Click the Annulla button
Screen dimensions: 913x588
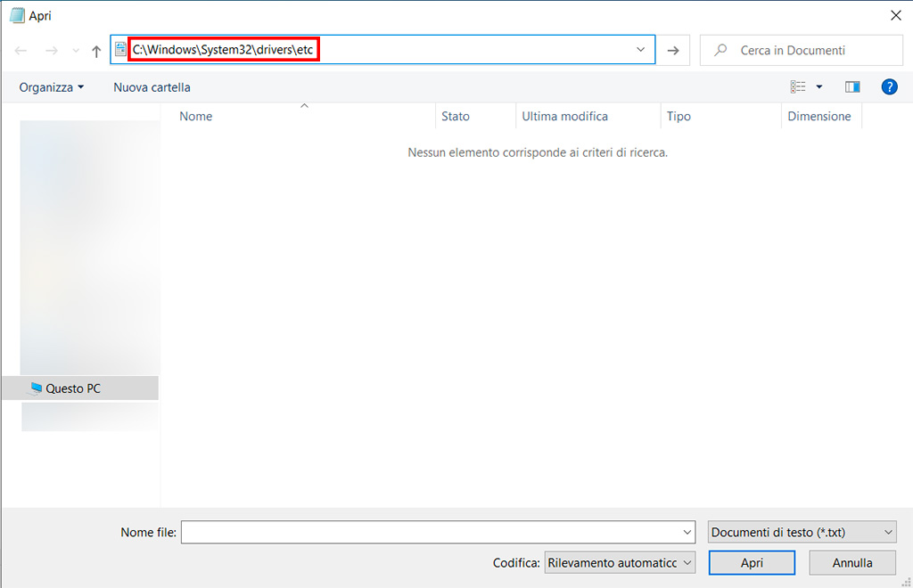852,562
